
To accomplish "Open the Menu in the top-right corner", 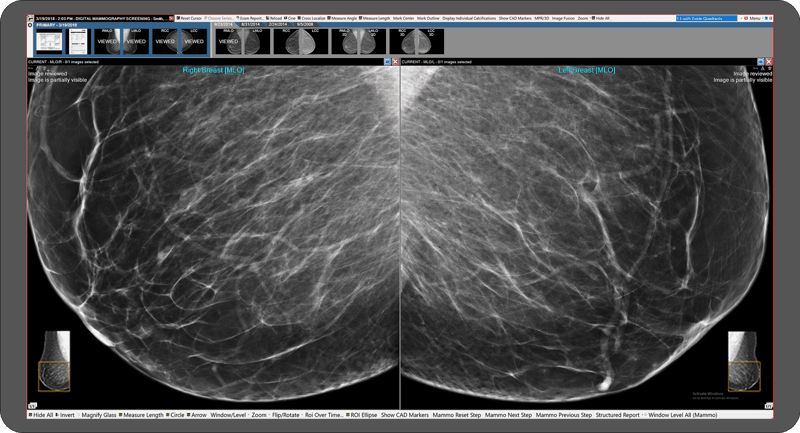I will (752, 18).
